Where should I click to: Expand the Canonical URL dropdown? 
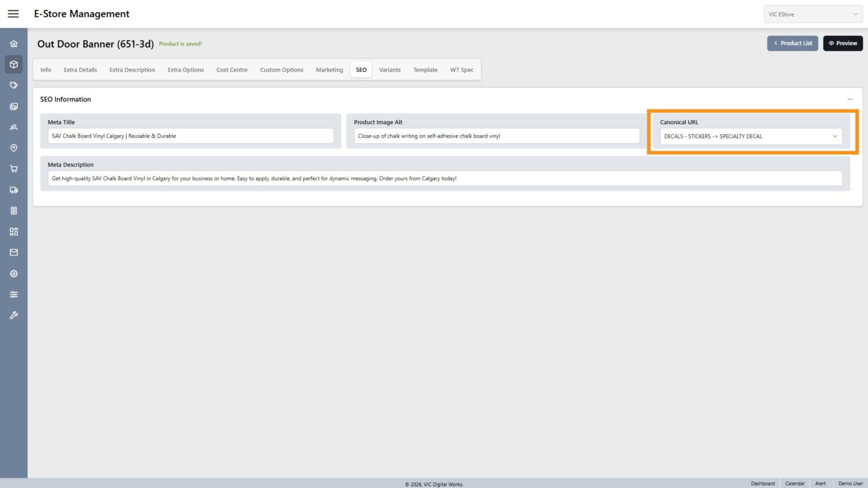[751, 136]
